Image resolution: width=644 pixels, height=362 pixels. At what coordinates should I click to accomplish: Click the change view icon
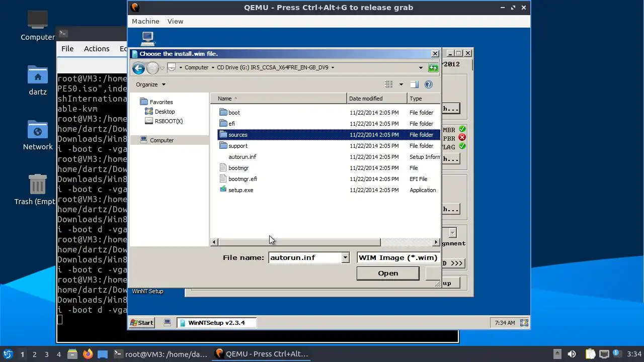(x=389, y=84)
